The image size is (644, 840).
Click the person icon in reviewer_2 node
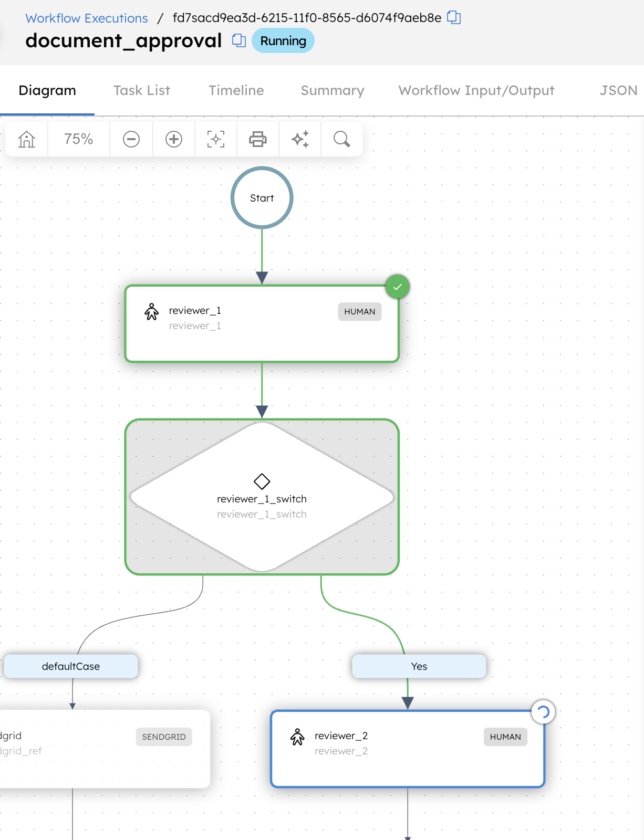click(x=297, y=737)
